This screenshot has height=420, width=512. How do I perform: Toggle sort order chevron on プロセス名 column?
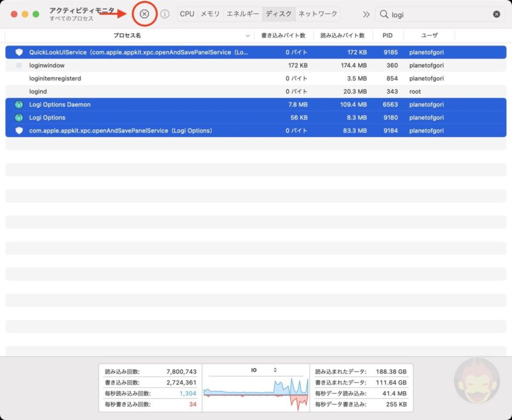coord(248,36)
